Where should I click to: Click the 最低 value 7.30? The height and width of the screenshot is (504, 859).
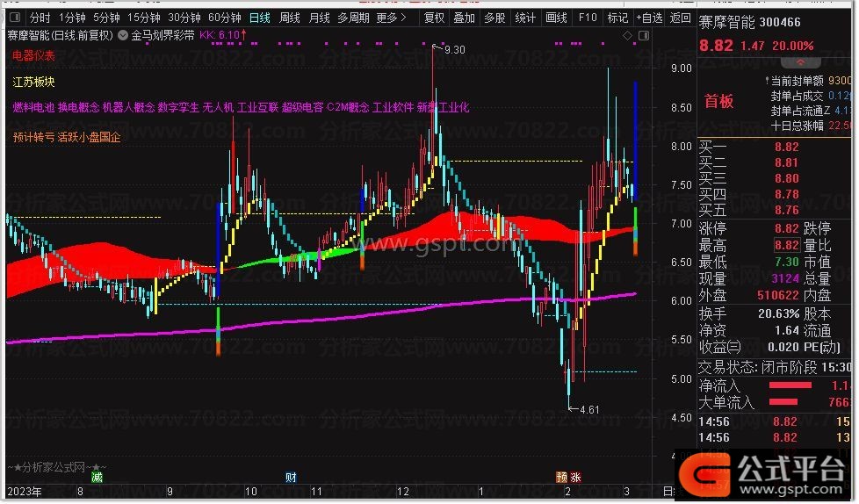click(787, 262)
